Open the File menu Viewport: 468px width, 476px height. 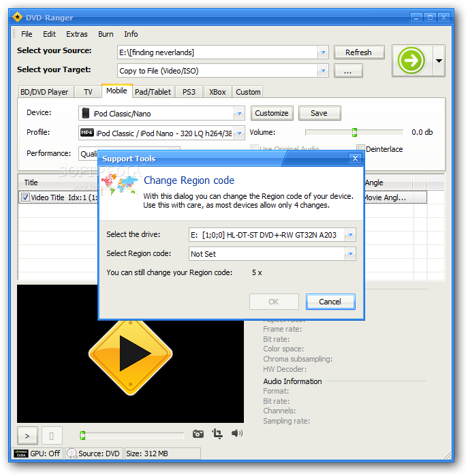(x=27, y=34)
